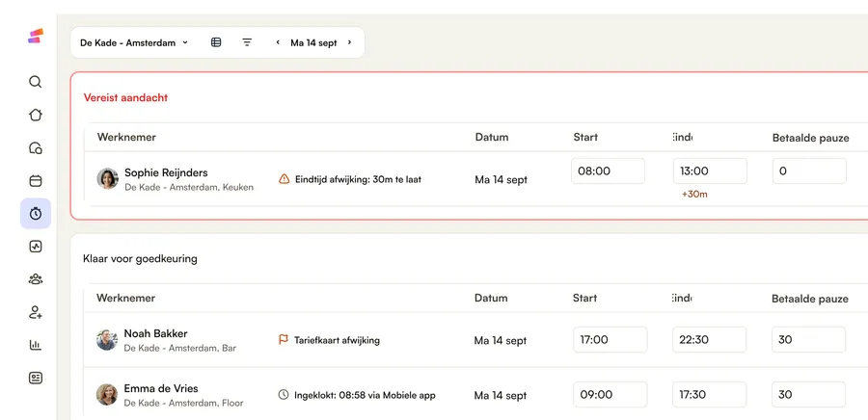Open the sidebar icon below the home icon
This screenshot has height=420, width=868.
pos(36,148)
